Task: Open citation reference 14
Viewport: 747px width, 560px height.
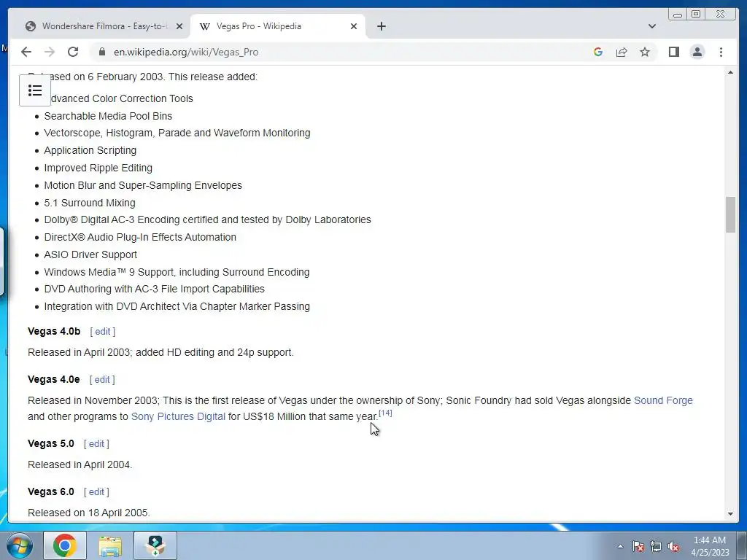Action: click(385, 413)
